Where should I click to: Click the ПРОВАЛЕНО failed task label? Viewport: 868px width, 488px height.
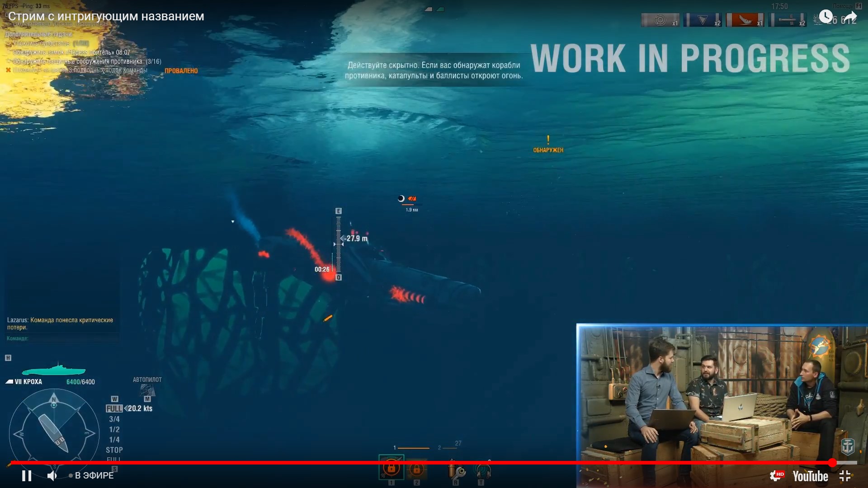[181, 71]
